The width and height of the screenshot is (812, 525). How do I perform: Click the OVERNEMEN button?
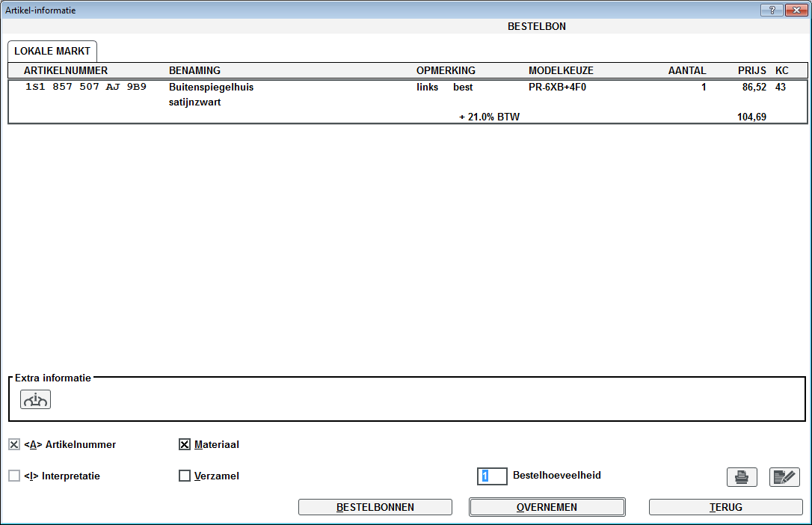coord(547,507)
